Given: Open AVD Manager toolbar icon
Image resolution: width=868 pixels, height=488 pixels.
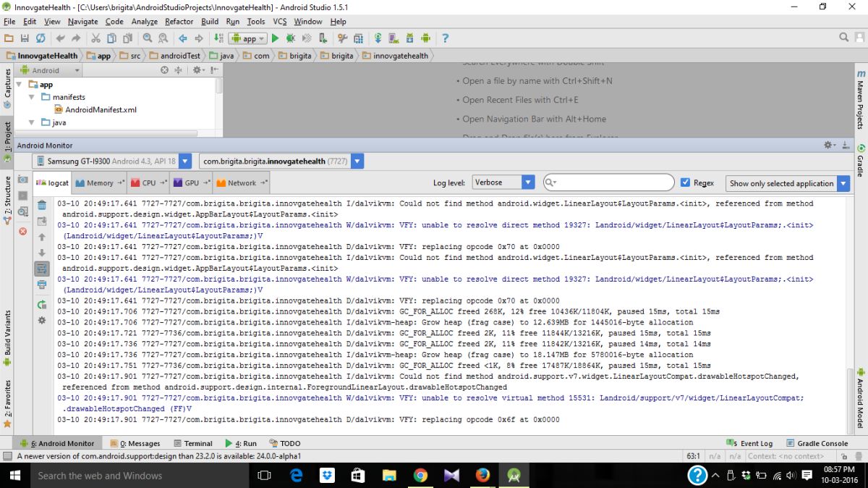Looking at the screenshot, I should tap(393, 38).
